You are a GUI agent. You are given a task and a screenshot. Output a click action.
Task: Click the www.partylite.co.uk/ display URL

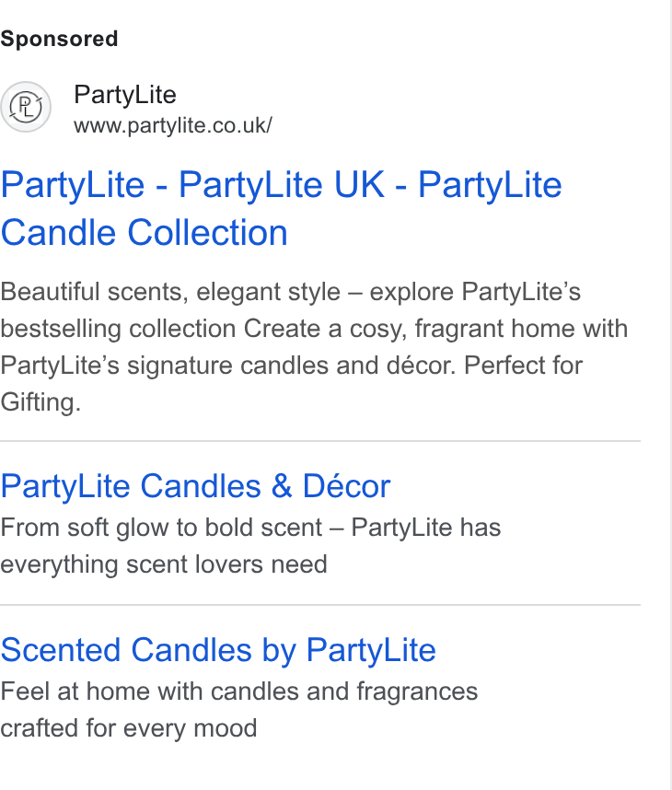(x=173, y=125)
